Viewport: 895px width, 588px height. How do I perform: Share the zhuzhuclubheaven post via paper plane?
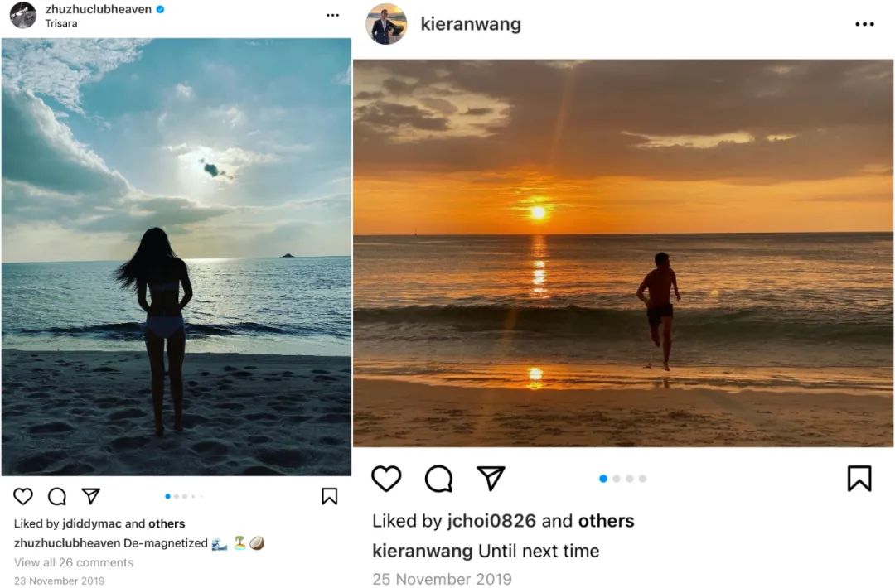click(x=90, y=496)
